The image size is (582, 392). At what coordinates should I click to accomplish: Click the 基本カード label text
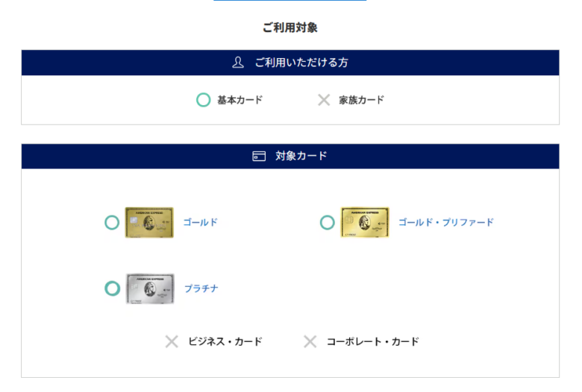point(240,100)
